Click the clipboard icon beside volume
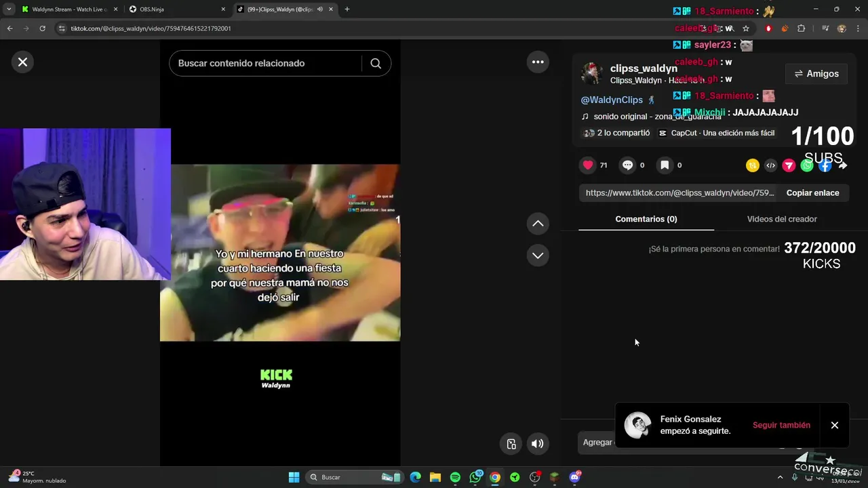 pos(511,444)
